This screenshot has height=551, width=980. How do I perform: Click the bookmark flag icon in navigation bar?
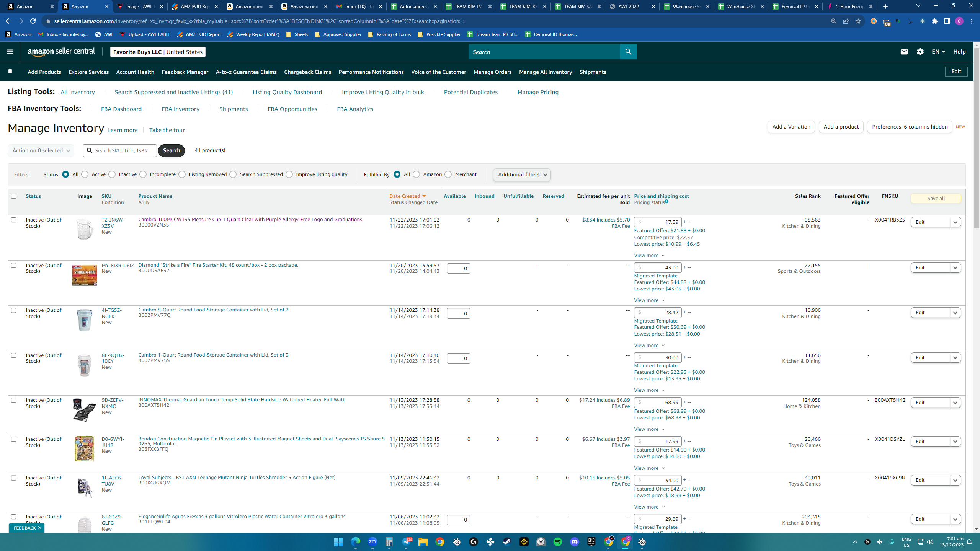click(10, 72)
